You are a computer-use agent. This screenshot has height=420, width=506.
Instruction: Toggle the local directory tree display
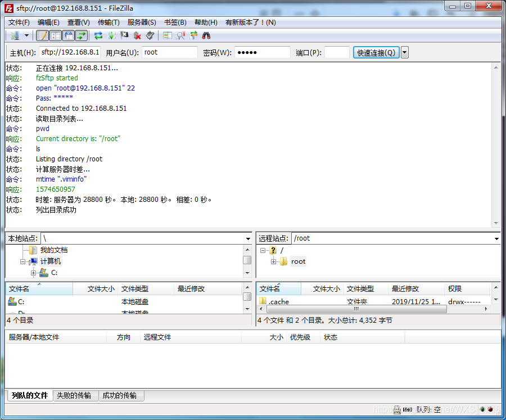pyautogui.click(x=56, y=35)
